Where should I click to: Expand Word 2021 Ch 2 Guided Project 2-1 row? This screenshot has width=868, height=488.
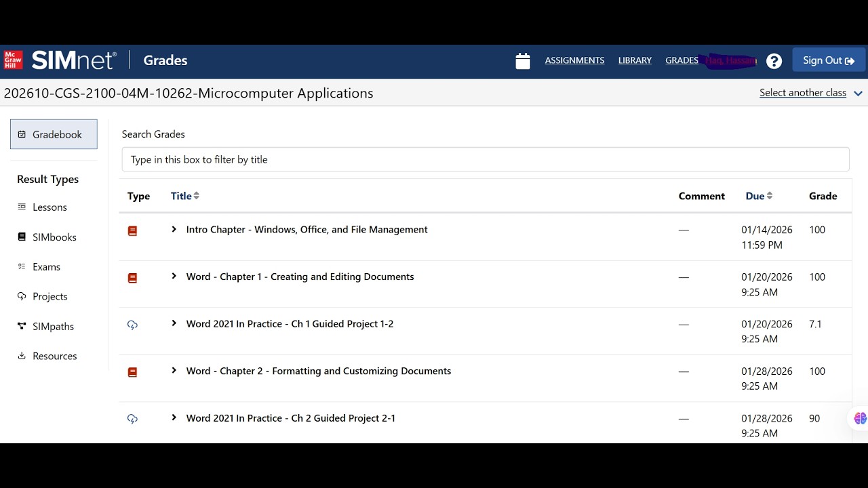pyautogui.click(x=174, y=418)
